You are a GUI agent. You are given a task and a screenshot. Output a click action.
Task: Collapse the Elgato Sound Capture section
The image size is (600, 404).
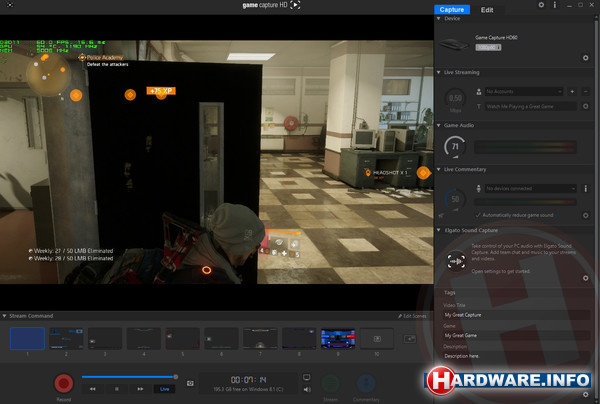pos(439,230)
